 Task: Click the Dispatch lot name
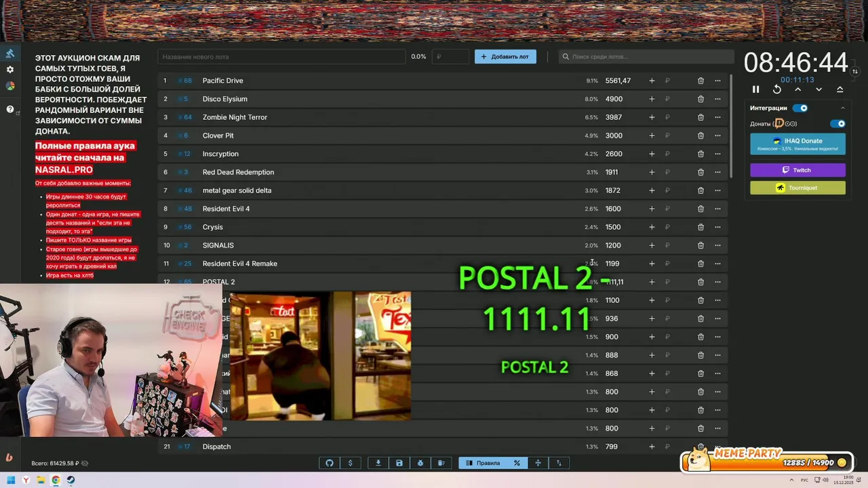pos(216,447)
